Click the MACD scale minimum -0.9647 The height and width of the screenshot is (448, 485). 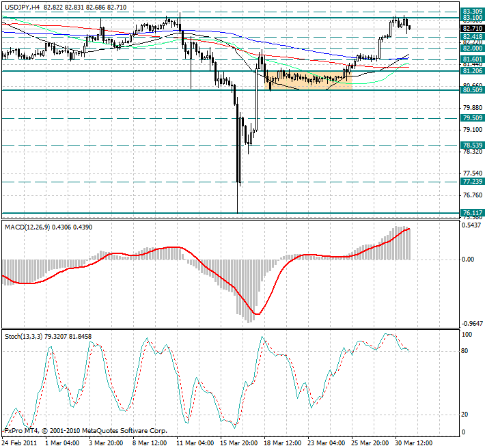(x=472, y=324)
